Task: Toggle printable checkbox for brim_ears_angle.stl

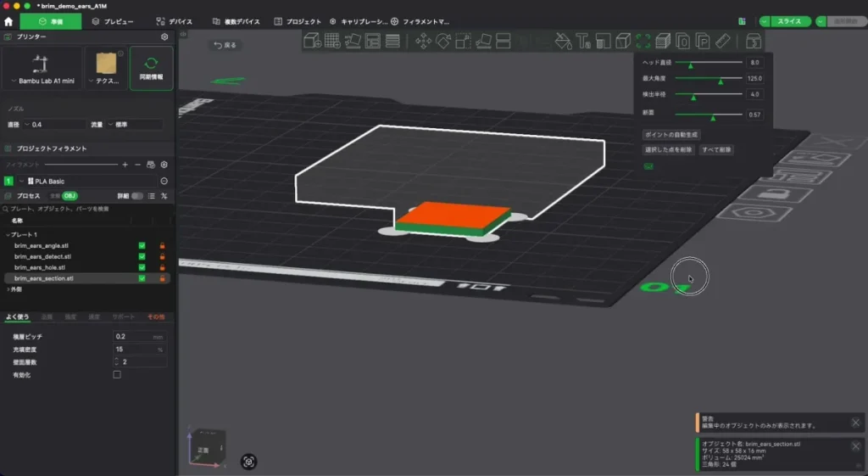Action: [x=142, y=245]
